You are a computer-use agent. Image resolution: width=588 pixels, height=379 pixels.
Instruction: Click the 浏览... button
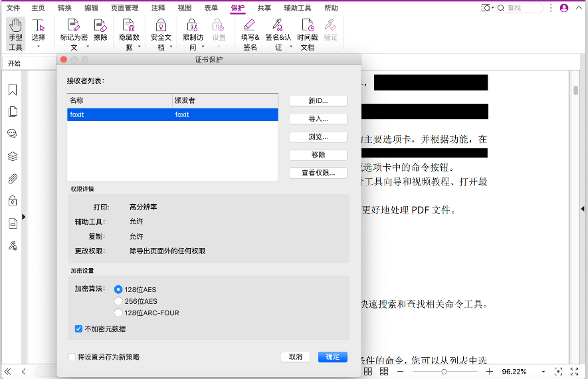click(x=318, y=136)
